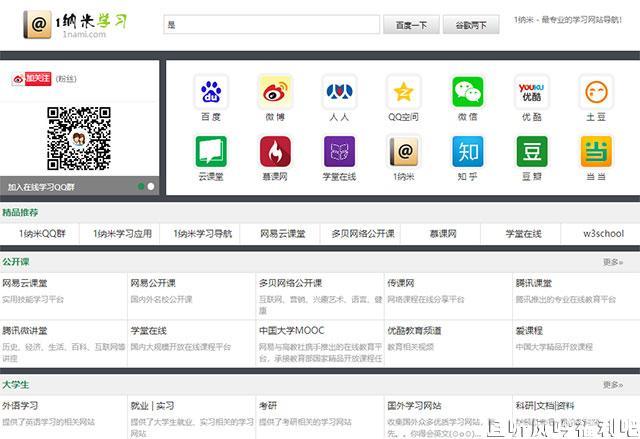
Task: Click the 百度一下 search button
Action: point(411,25)
